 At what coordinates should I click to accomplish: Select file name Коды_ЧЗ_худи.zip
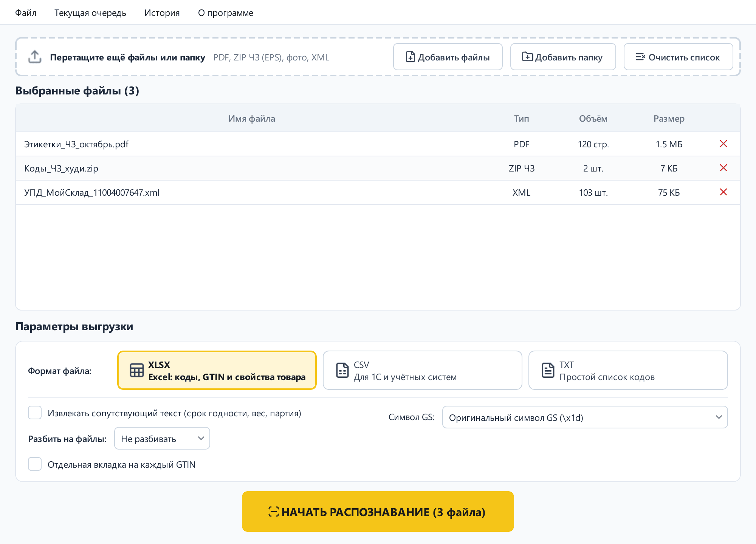click(61, 168)
